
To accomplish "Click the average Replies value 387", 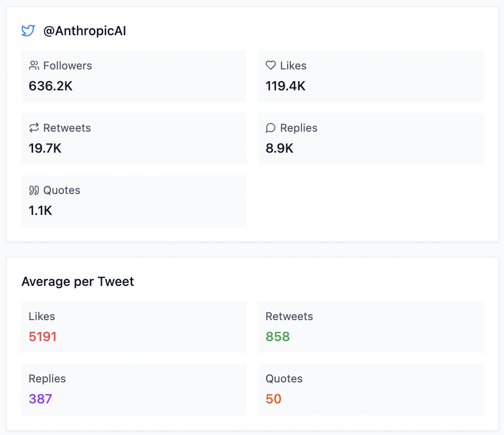I will click(x=40, y=399).
